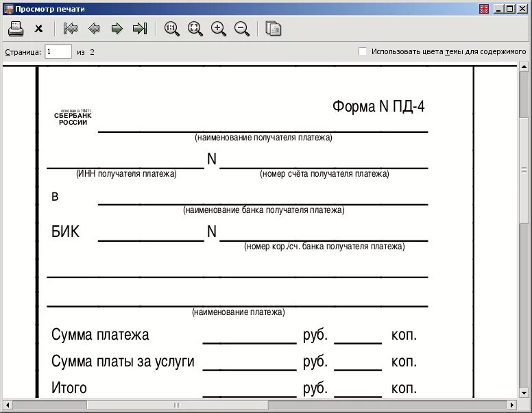
Task: Enable 'Использовать цвета темы для содержимого' checkbox
Action: point(363,51)
